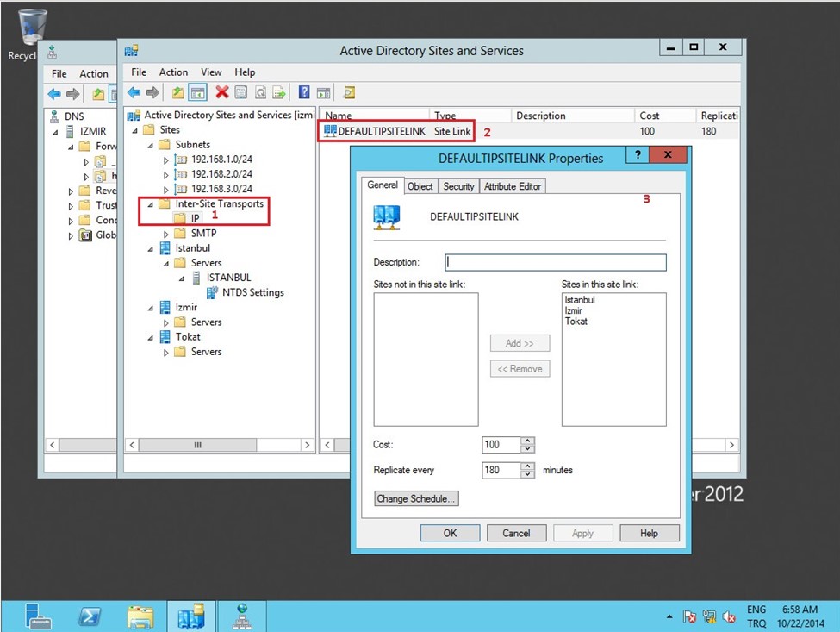Screen dimensions: 840x632
Task: Click the Refresh toolbar icon
Action: [260, 93]
